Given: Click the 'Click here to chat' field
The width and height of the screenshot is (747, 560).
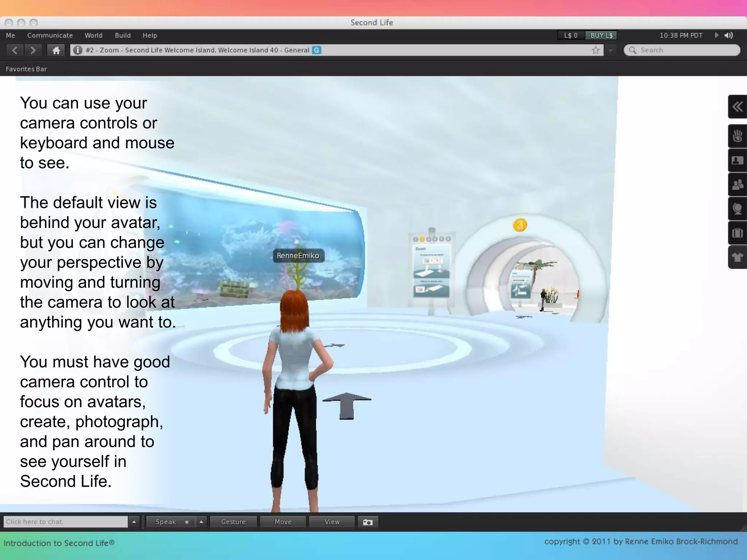Looking at the screenshot, I should (66, 522).
